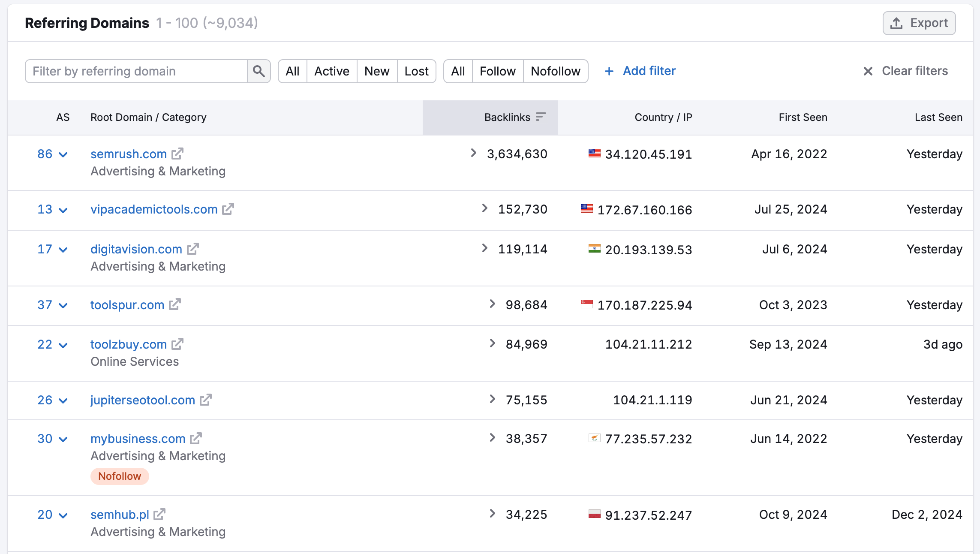
Task: Switch link type filter to Follow
Action: [x=497, y=71]
